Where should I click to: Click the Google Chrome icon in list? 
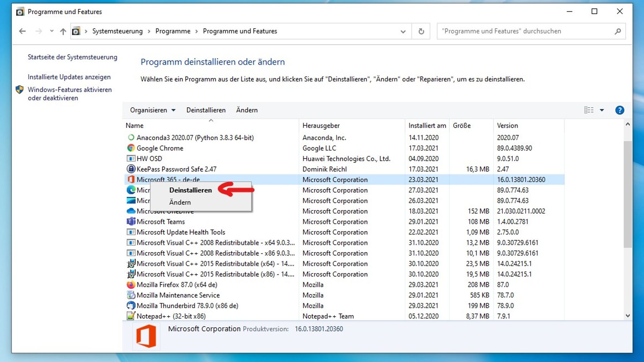pyautogui.click(x=131, y=148)
